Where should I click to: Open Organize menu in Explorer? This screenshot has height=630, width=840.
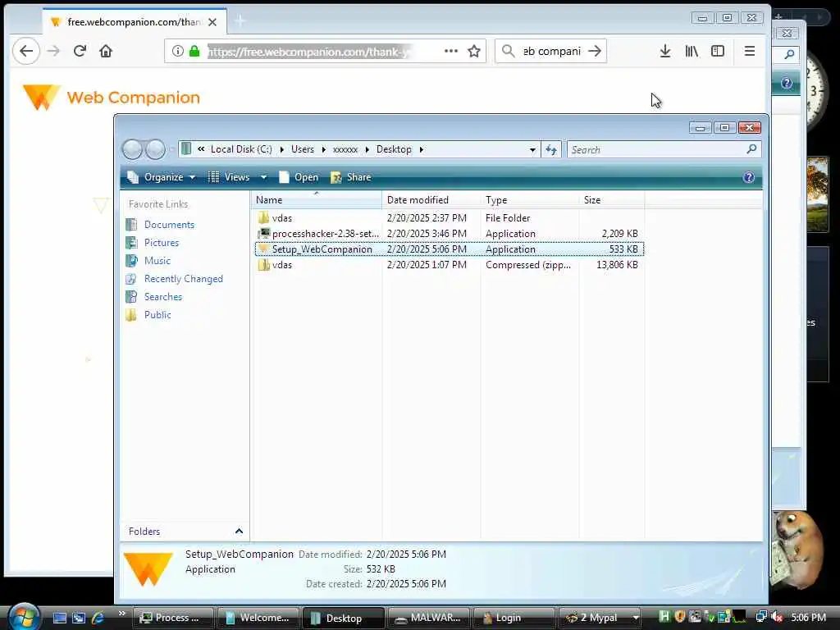(x=162, y=177)
